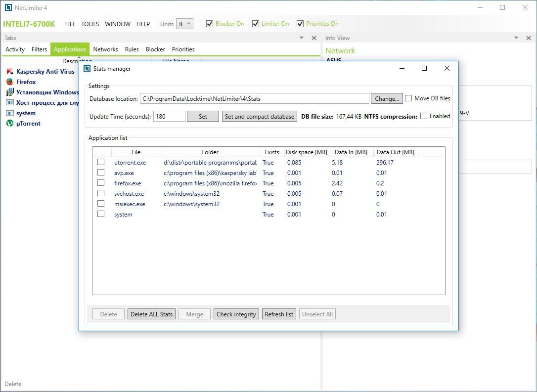Toggle the Priorities On checkbox
The width and height of the screenshot is (537, 392).
point(300,24)
